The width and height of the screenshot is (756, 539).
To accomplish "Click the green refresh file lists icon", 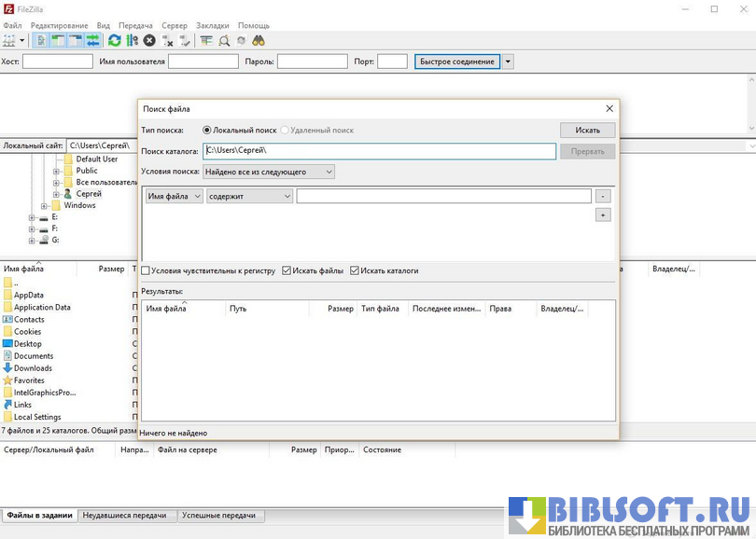I will tap(115, 41).
